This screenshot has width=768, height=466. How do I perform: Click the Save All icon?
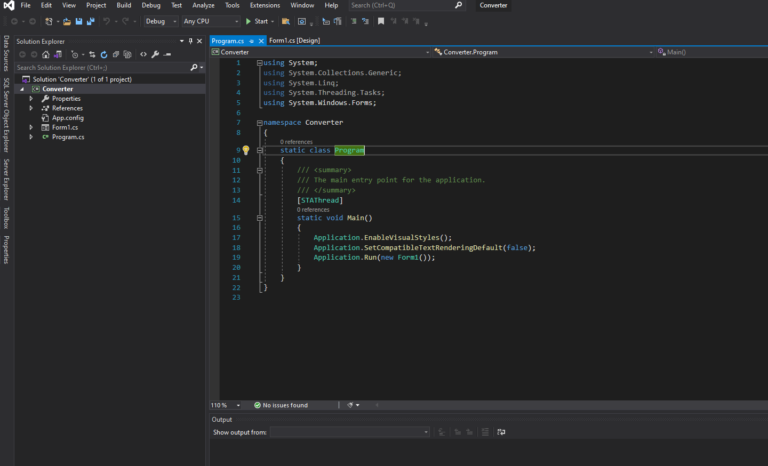91,22
